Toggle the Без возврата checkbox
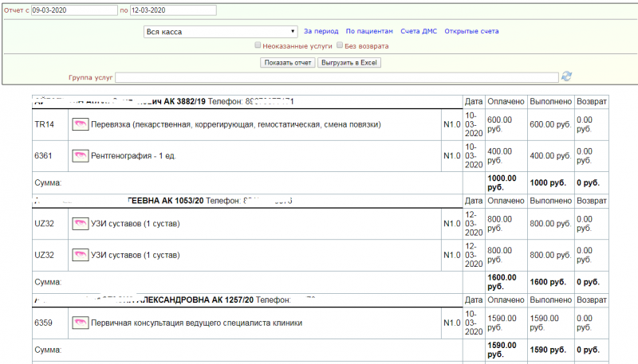The width and height of the screenshot is (638, 364). pos(340,46)
